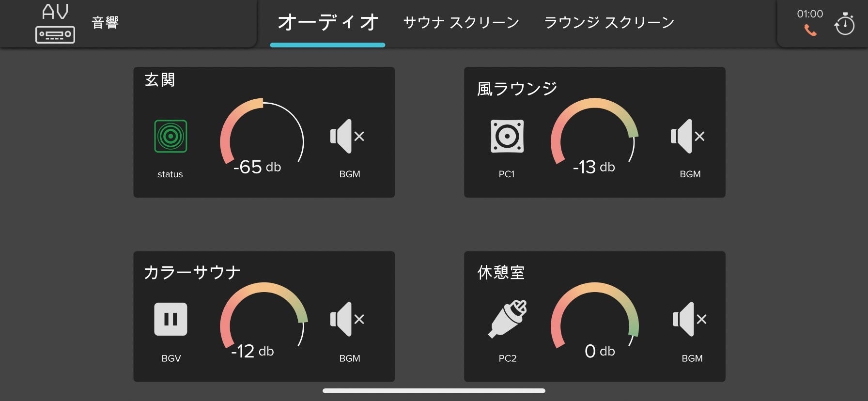Go to the ラウンジ スクリーン tab
Image resolution: width=868 pixels, height=401 pixels.
tap(609, 23)
